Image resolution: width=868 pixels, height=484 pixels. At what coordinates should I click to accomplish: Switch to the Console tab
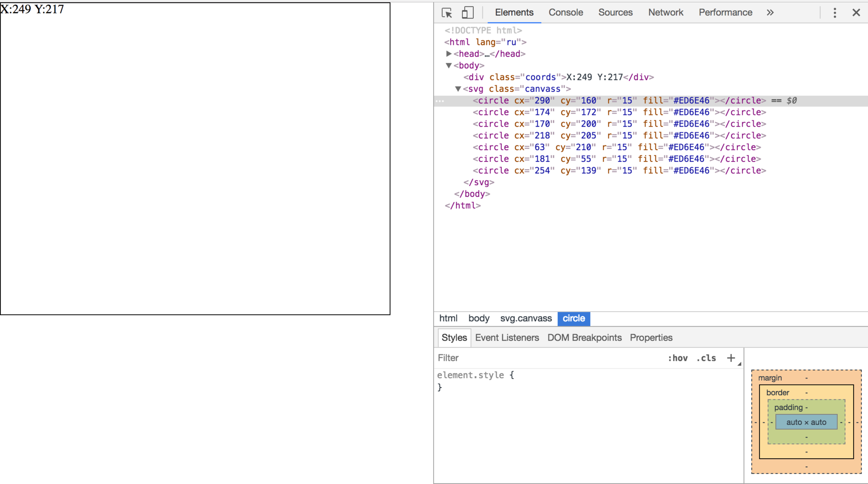tap(566, 12)
